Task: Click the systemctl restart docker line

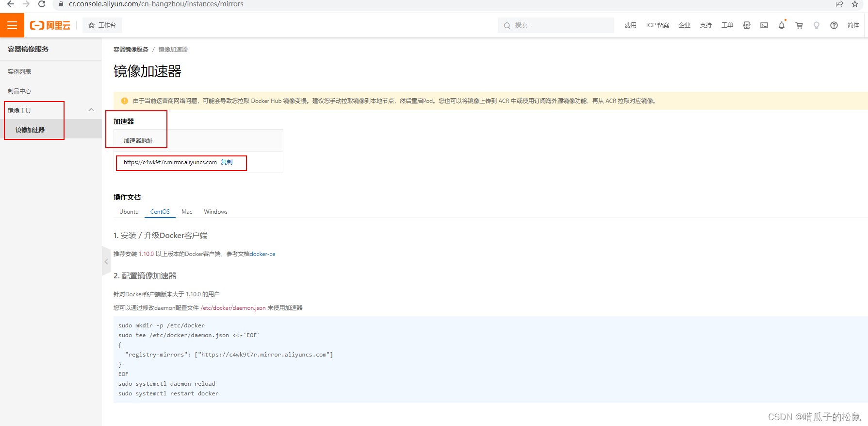Action: click(168, 393)
